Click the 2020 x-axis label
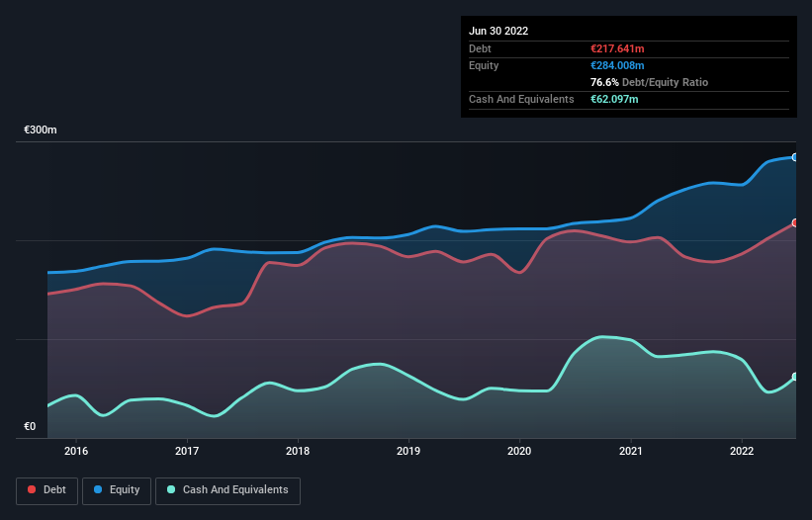 pyautogui.click(x=519, y=451)
